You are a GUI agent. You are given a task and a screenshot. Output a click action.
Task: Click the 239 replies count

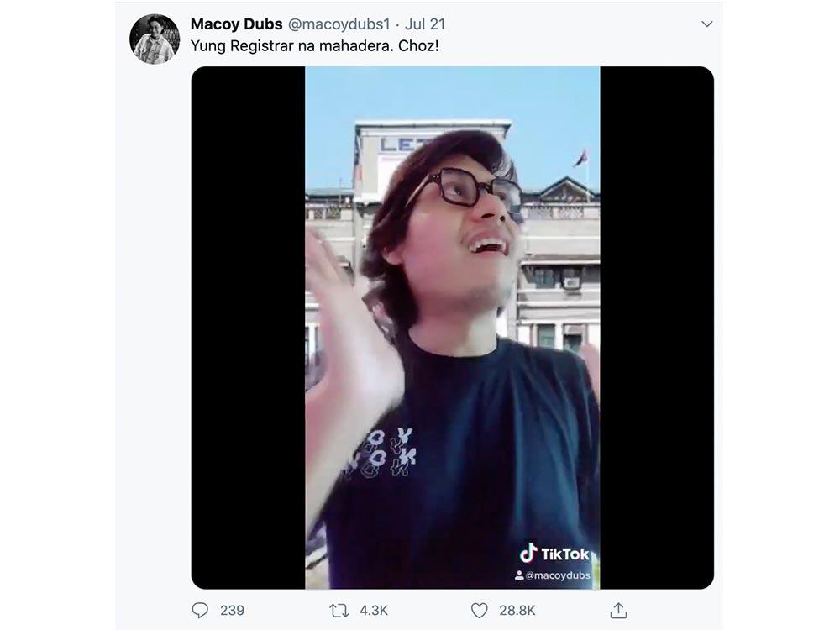232,610
